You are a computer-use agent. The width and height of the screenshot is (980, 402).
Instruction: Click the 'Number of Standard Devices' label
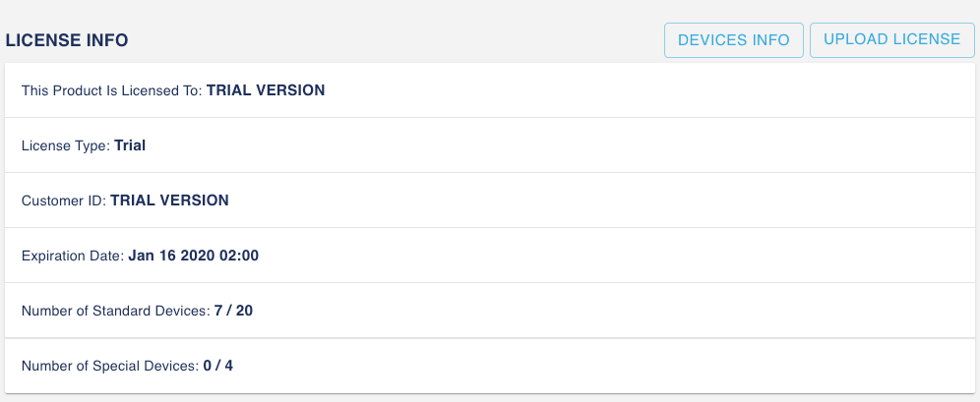pos(115,311)
